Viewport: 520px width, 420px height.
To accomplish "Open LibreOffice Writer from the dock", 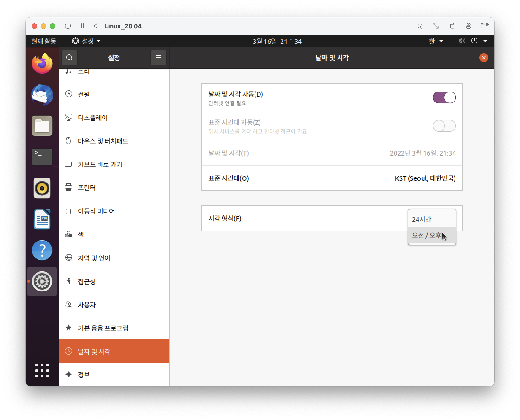I will pos(42,219).
